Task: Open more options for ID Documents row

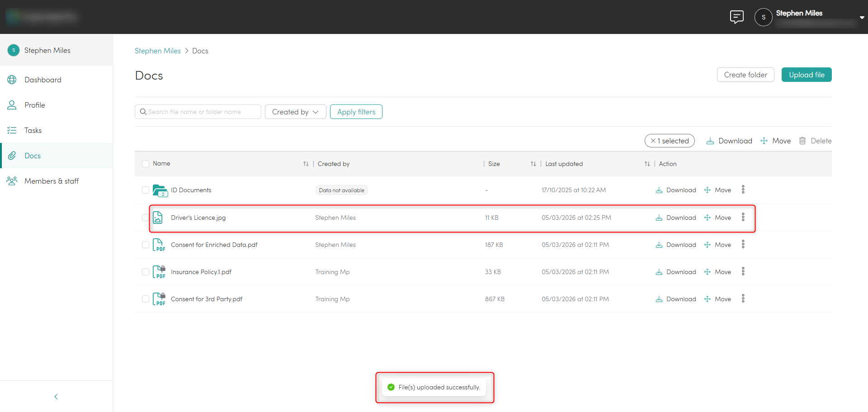Action: (x=743, y=189)
